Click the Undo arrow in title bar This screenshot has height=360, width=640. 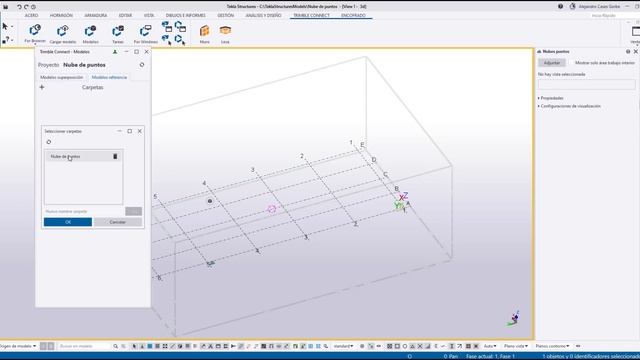[19, 7]
